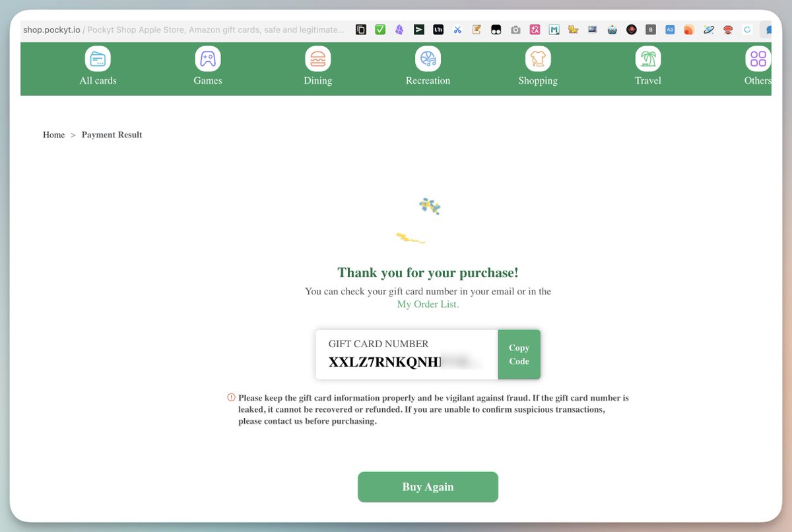
Task: Click the black glasses-face extension icon
Action: [496, 30]
